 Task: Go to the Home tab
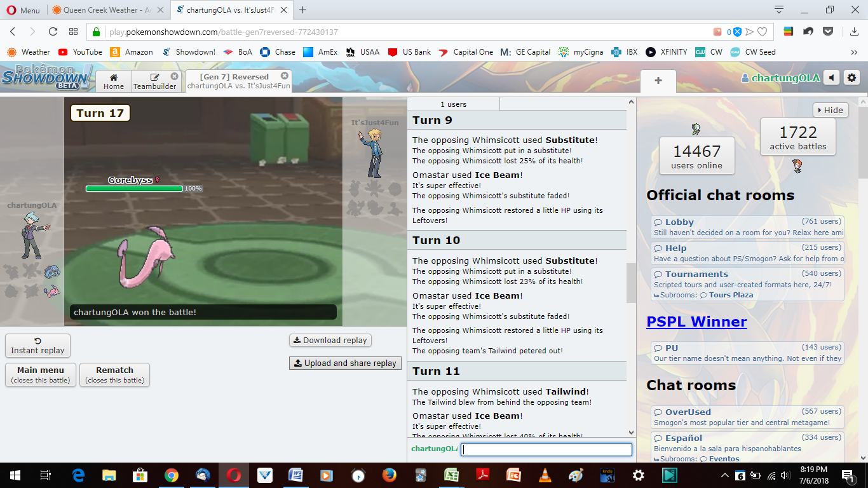click(x=114, y=81)
